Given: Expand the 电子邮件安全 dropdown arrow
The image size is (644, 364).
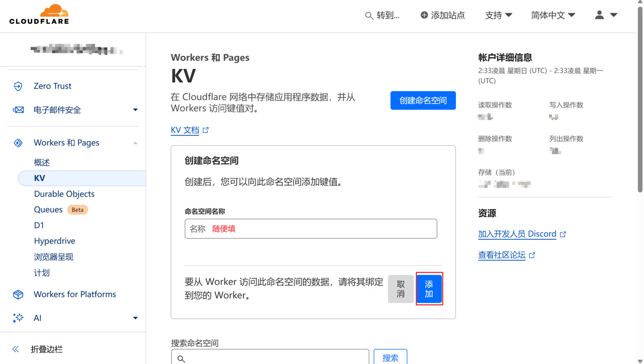Looking at the screenshot, I should tap(135, 110).
